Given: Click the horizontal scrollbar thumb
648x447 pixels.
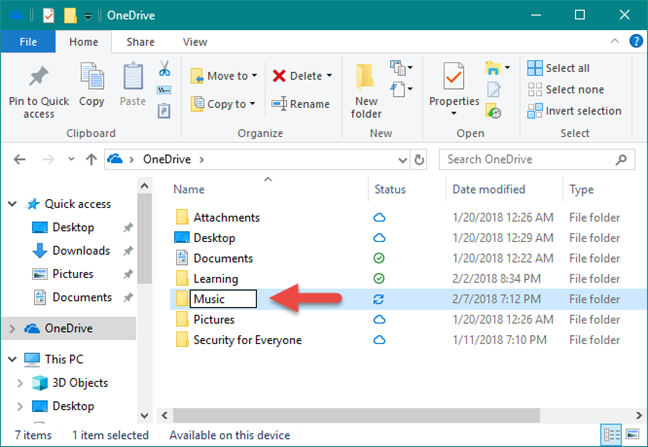Looking at the screenshot, I should point(356,415).
